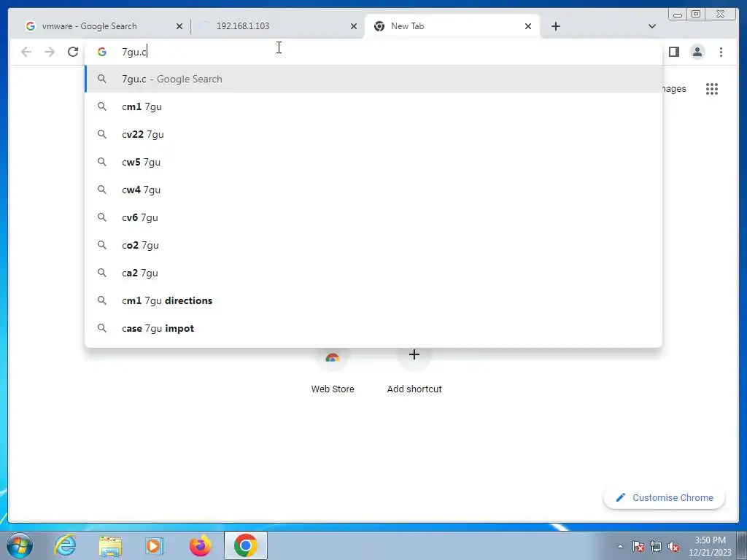Click the Add shortcut plus tile
Screen dimensions: 747x560
click(x=414, y=371)
